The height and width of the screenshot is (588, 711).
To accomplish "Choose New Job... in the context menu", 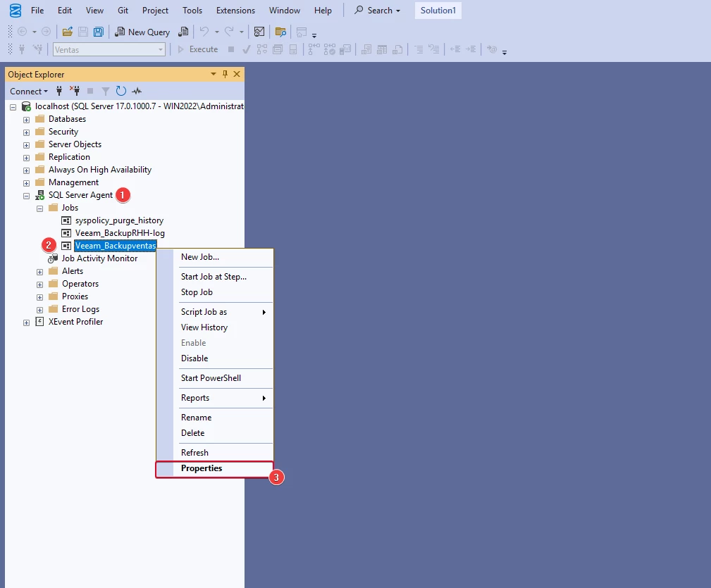I will (214, 257).
